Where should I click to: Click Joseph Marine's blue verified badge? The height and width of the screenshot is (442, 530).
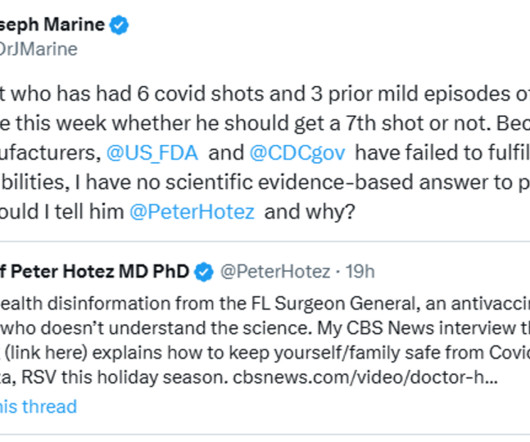pyautogui.click(x=119, y=25)
